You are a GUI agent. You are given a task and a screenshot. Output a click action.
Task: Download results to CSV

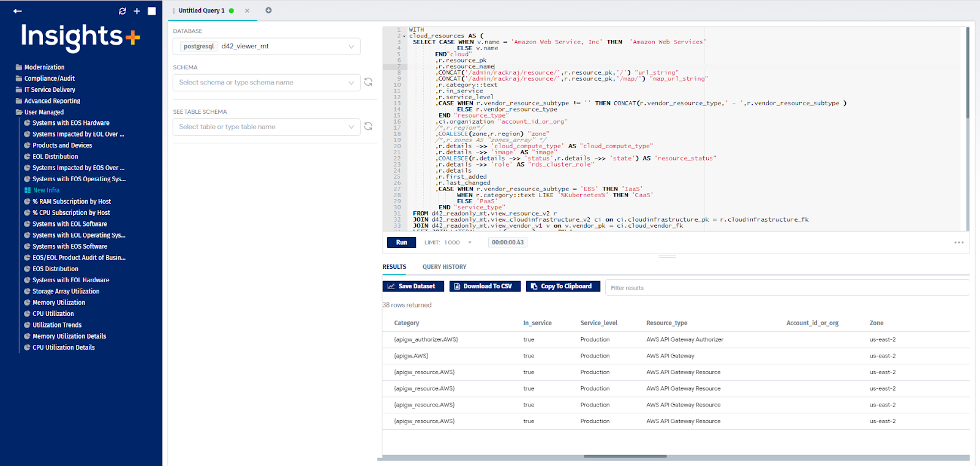(x=484, y=287)
